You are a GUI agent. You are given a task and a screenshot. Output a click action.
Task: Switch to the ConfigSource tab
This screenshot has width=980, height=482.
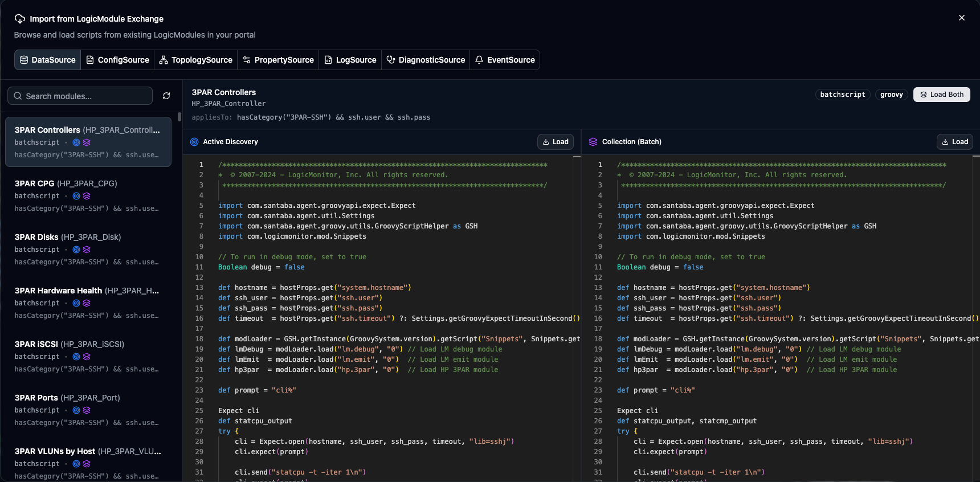coord(117,60)
